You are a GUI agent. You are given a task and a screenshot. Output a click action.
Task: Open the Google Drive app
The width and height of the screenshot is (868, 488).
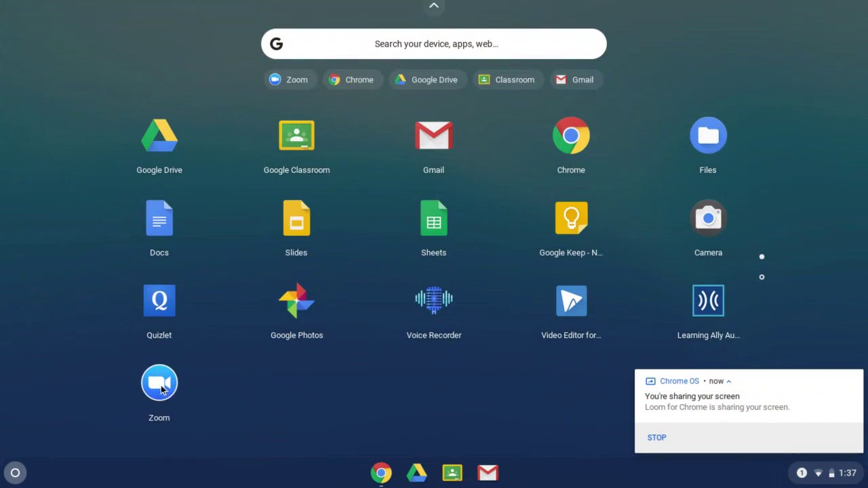[159, 136]
